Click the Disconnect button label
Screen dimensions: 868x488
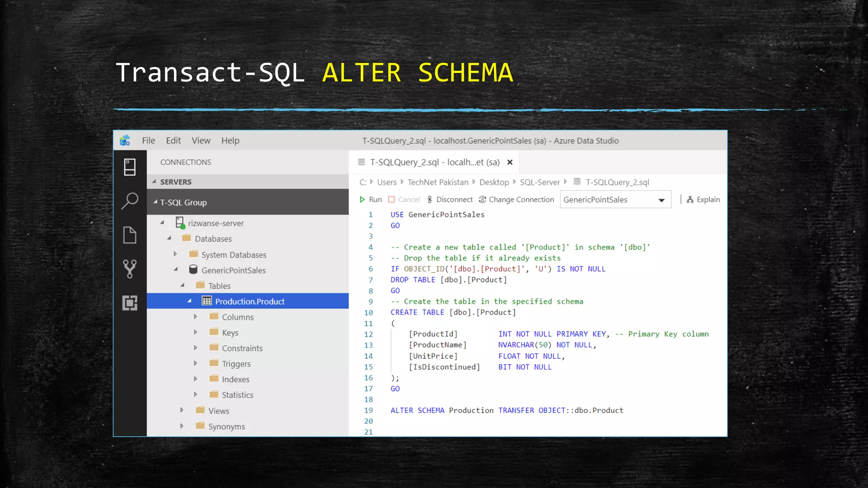point(454,200)
